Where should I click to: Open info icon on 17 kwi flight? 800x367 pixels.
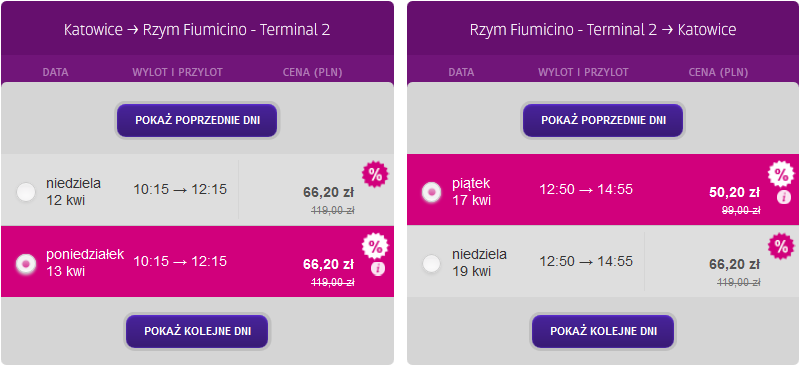pos(784,197)
